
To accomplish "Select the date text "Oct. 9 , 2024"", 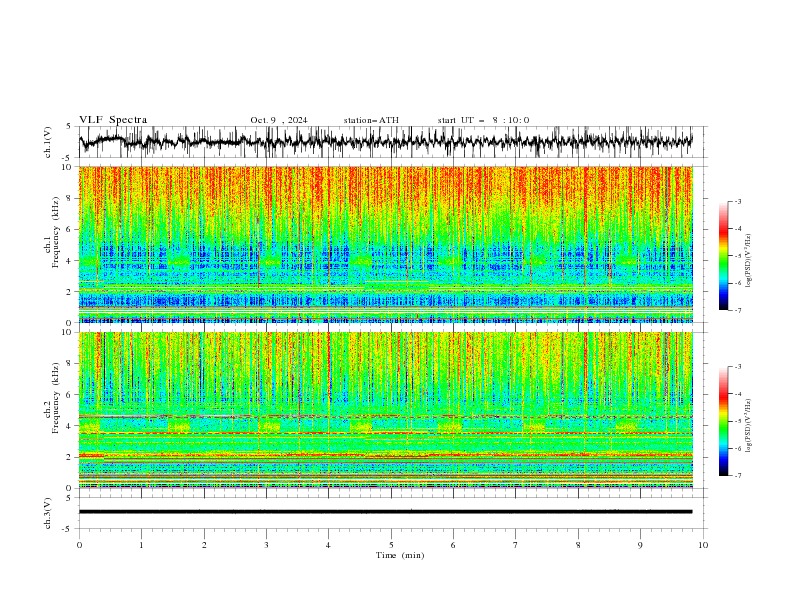I will point(279,120).
